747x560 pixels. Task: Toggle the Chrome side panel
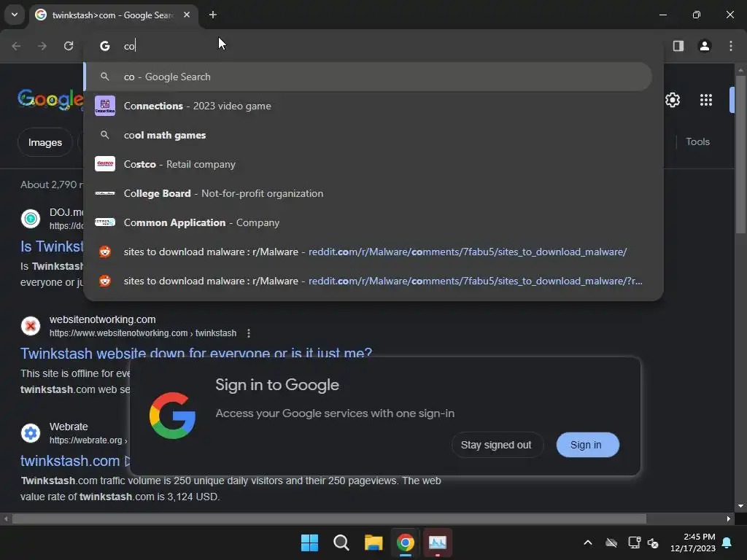click(678, 46)
